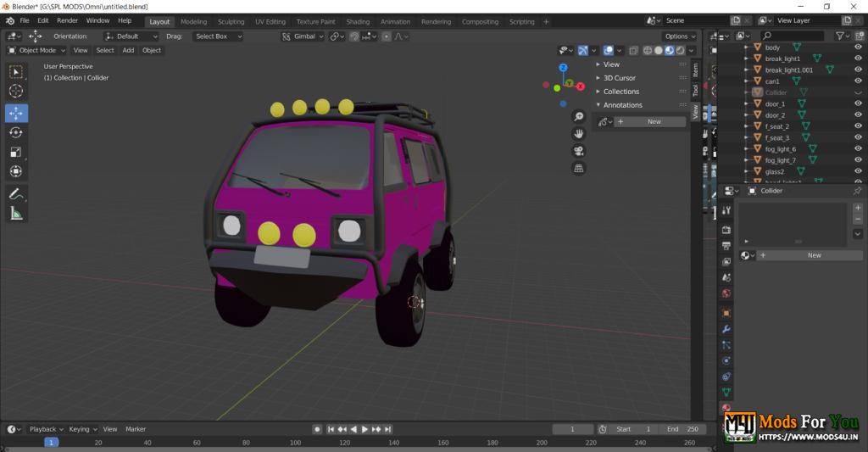This screenshot has height=452, width=868.
Task: Switch to the Modeling workspace tab
Action: [x=194, y=21]
